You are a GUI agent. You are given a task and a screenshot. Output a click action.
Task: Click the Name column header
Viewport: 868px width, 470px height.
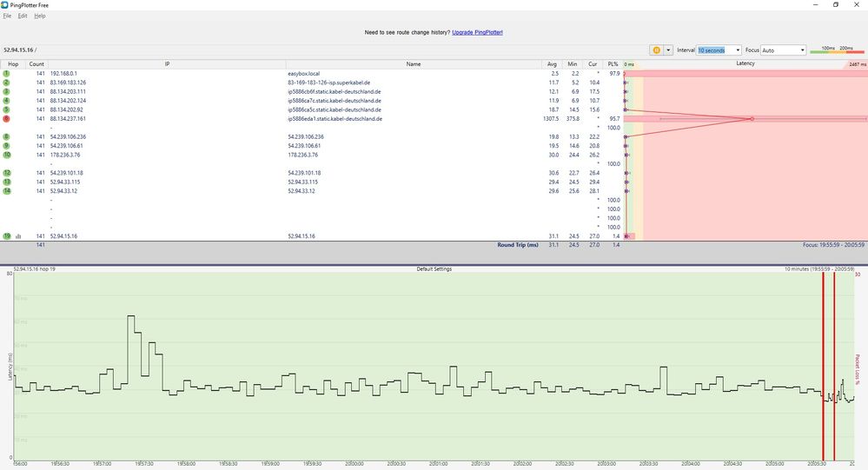click(x=414, y=64)
